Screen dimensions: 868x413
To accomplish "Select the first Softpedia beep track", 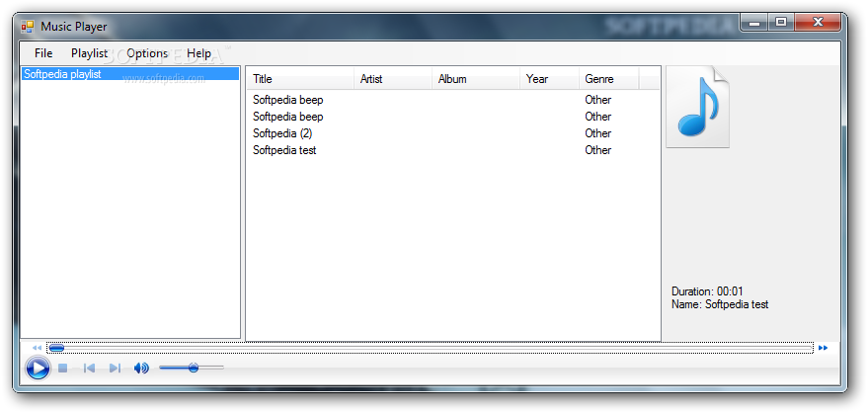I will click(288, 100).
